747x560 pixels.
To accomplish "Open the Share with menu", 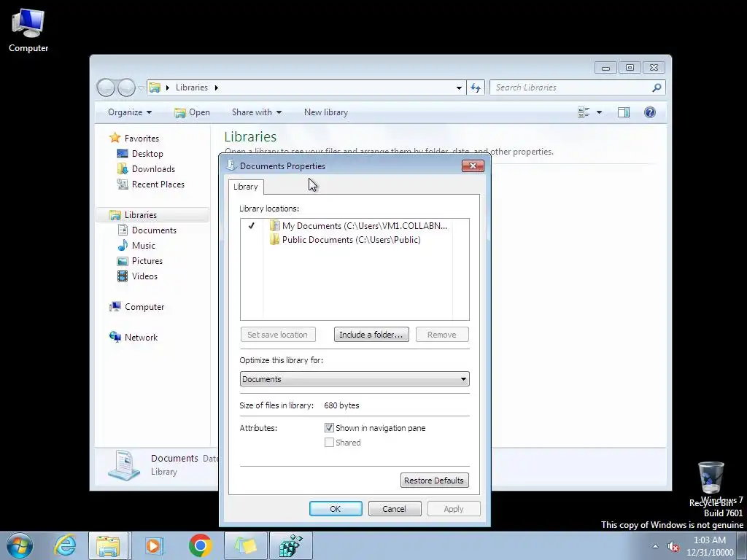I will coord(256,112).
